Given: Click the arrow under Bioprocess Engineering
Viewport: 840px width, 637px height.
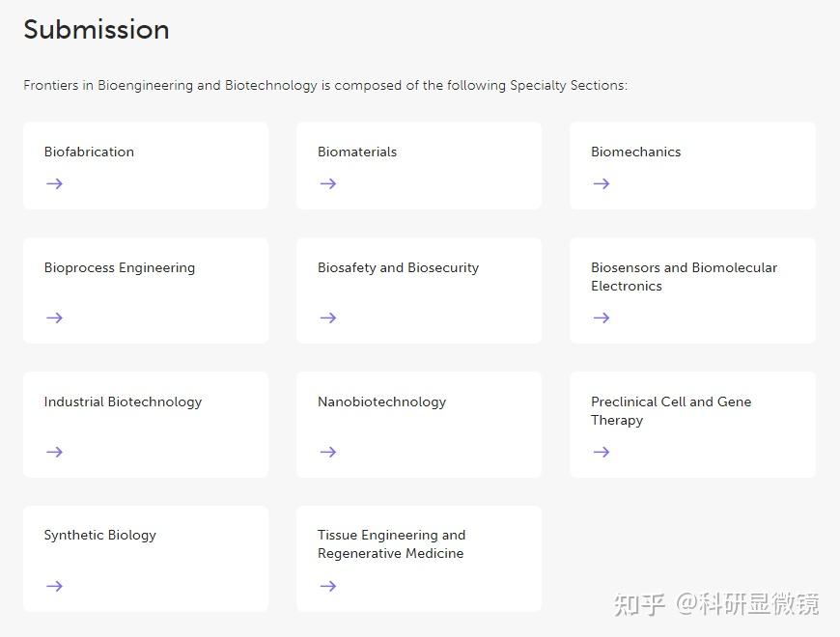Looking at the screenshot, I should point(54,318).
